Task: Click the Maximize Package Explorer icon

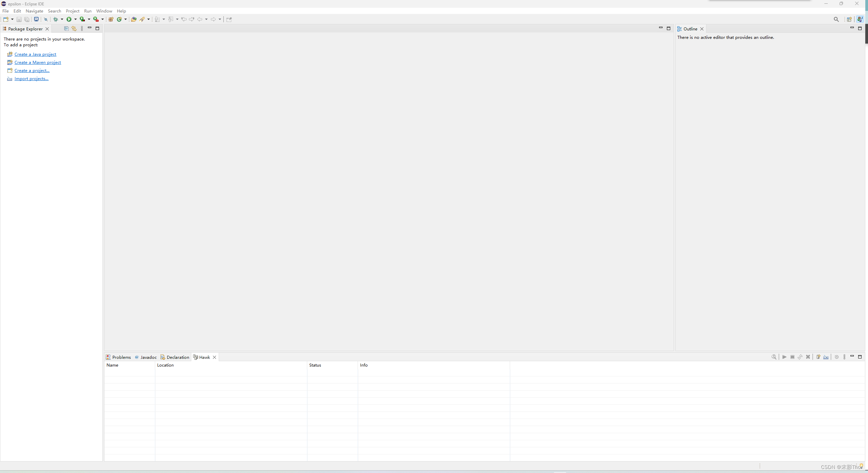Action: (97, 28)
